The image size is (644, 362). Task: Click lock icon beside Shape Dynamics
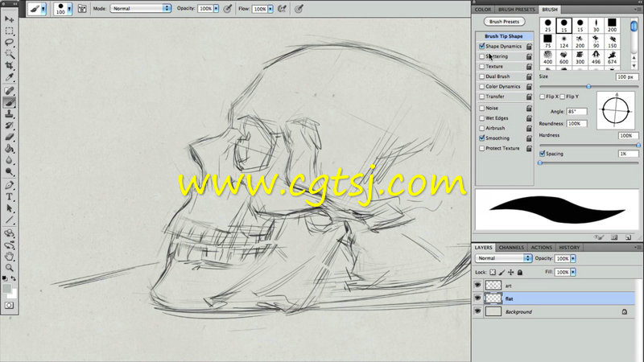pos(529,47)
